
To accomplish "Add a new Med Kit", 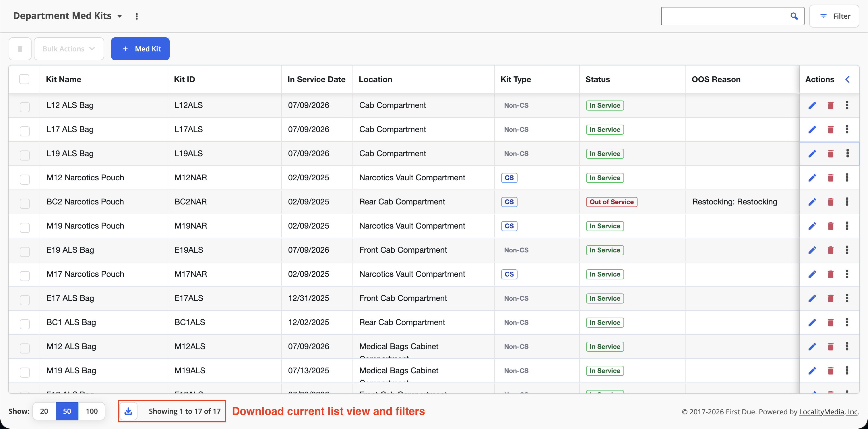I will [140, 49].
